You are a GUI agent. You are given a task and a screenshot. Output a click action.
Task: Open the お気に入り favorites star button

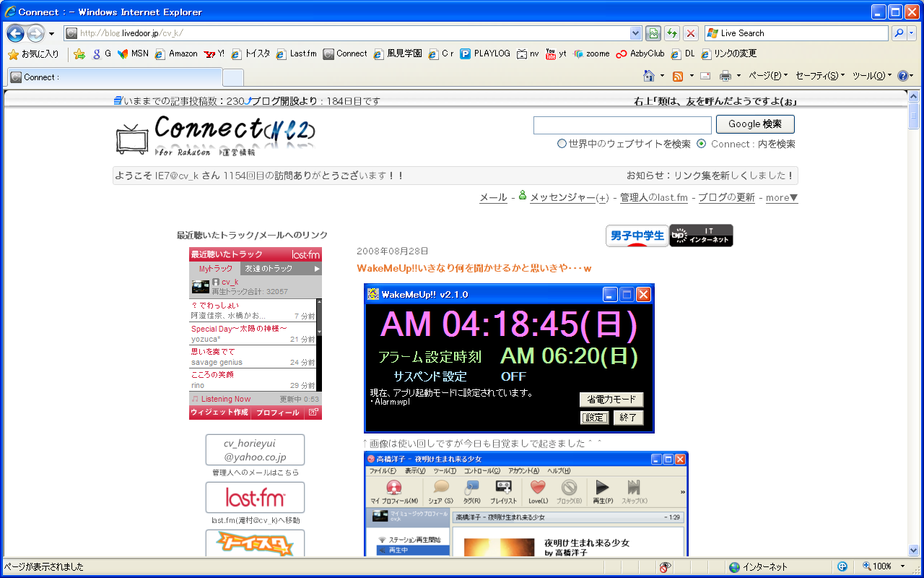pyautogui.click(x=34, y=53)
